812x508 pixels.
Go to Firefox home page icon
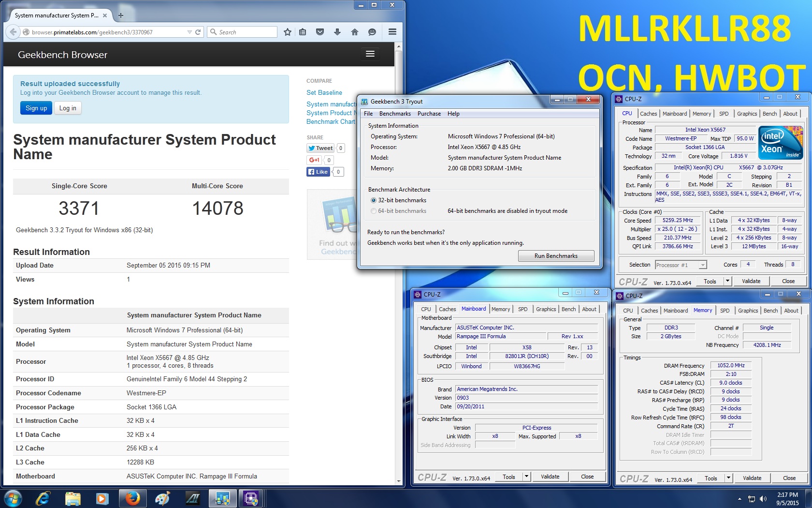(x=355, y=32)
